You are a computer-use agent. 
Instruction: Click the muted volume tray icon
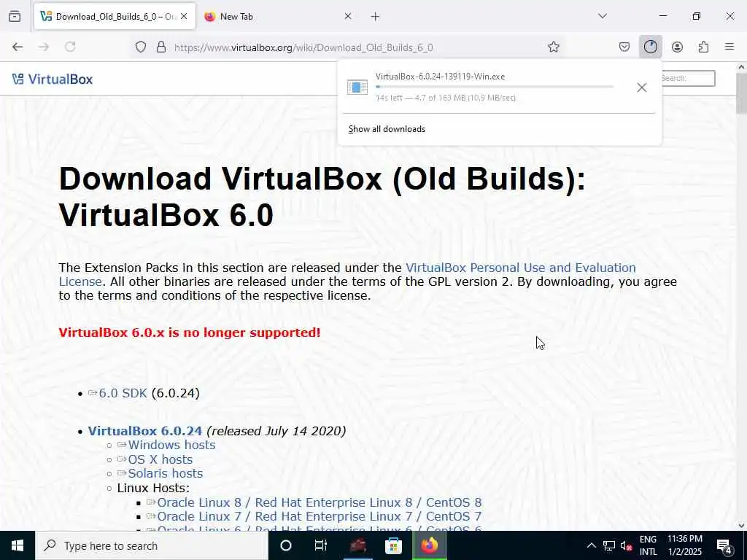click(626, 545)
